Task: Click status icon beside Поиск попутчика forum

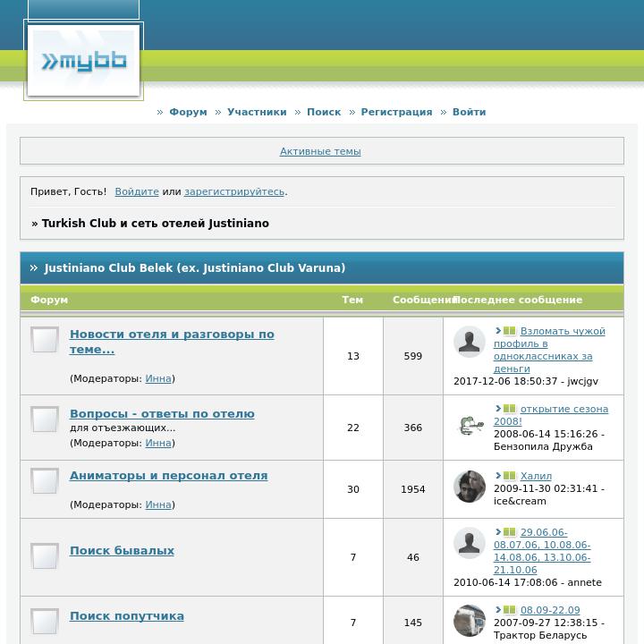Action: coord(45,622)
